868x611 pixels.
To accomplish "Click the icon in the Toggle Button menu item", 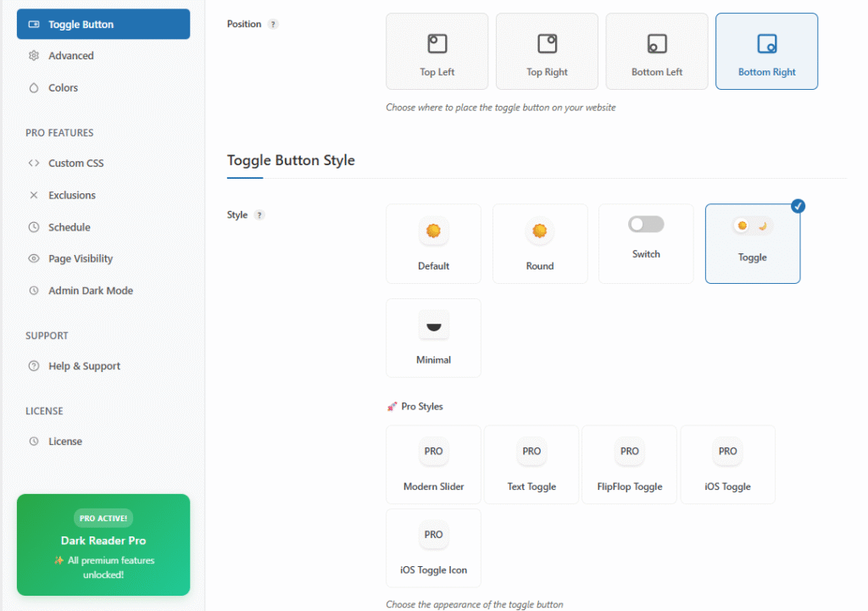I will click(x=34, y=25).
